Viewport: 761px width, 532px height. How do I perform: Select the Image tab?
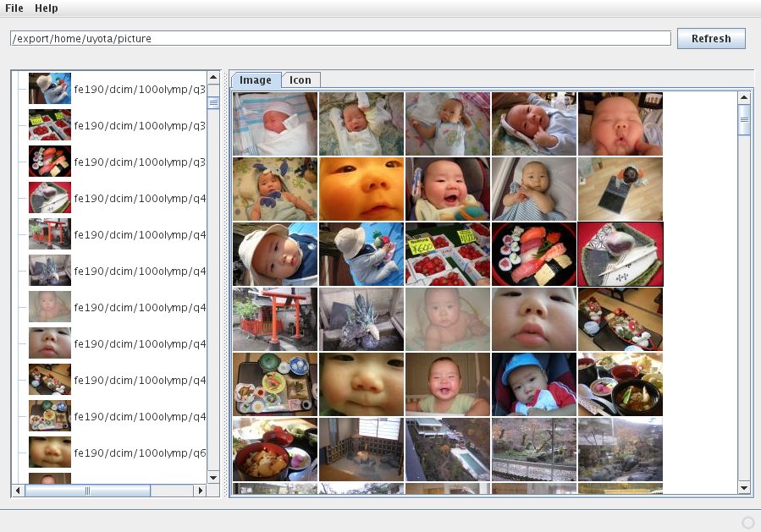pyautogui.click(x=256, y=80)
